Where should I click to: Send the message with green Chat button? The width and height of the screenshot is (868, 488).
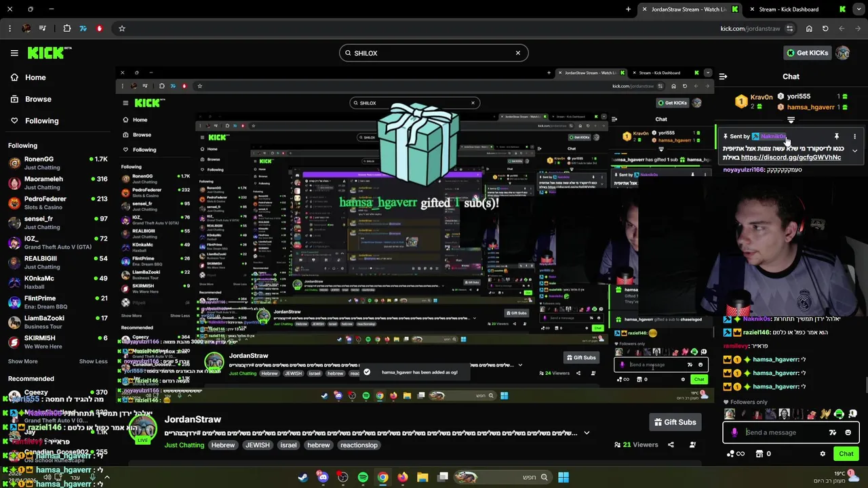(x=846, y=454)
